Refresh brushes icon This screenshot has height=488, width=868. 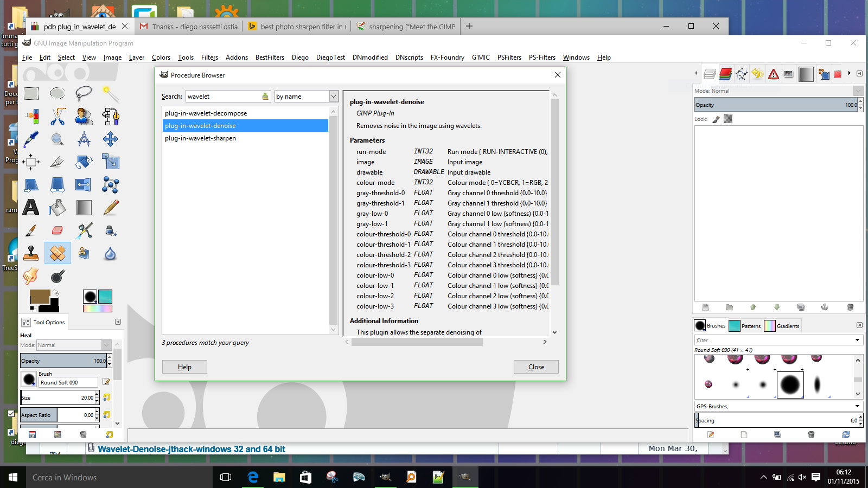846,434
